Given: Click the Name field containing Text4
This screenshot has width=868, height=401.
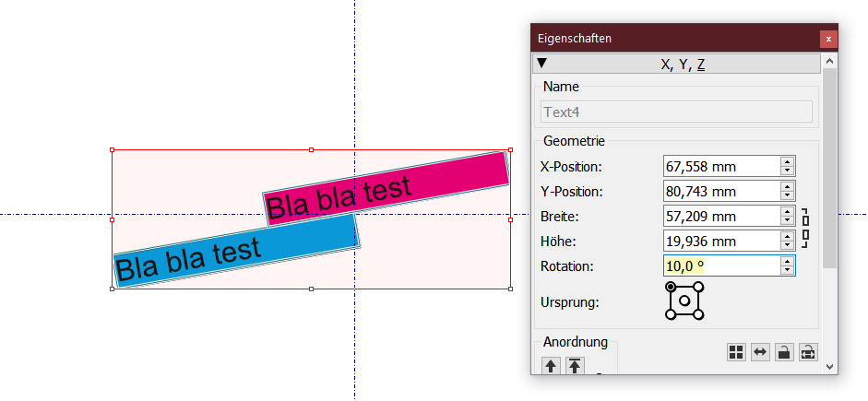Looking at the screenshot, I should [x=676, y=112].
